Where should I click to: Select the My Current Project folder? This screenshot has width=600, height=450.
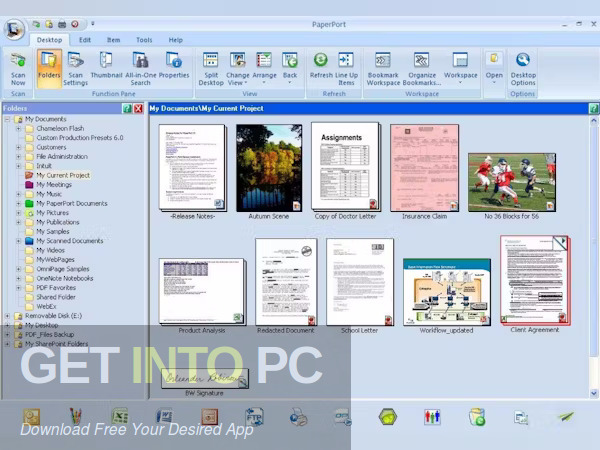(x=58, y=175)
